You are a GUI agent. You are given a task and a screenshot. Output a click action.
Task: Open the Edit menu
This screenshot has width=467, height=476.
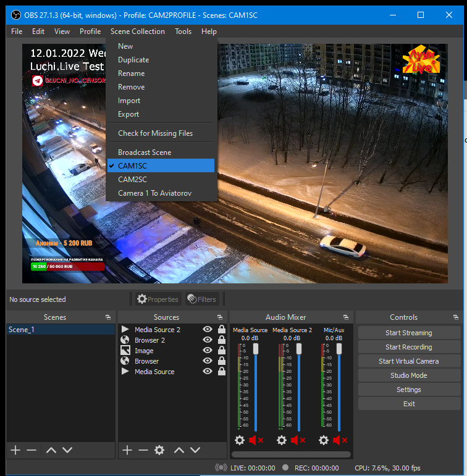38,31
